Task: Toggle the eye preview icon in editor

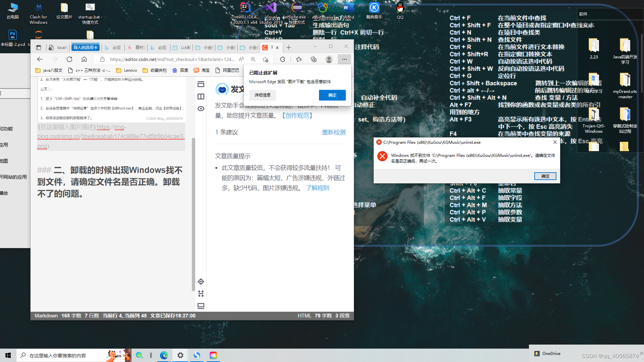Action: coord(201,109)
